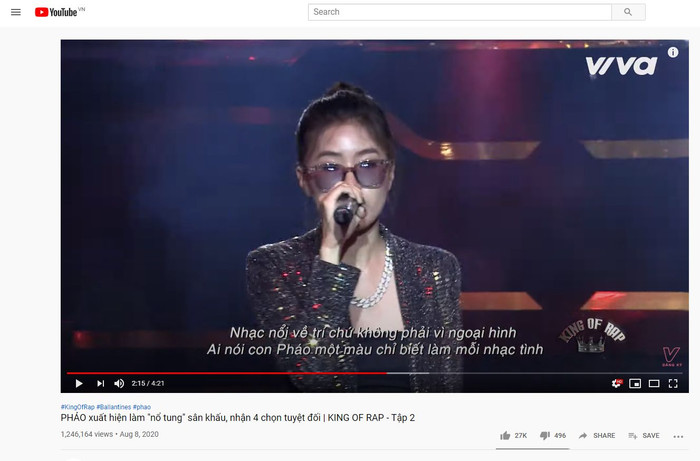Enable miniplayer mode
Image resolution: width=700 pixels, height=461 pixels.
(635, 383)
